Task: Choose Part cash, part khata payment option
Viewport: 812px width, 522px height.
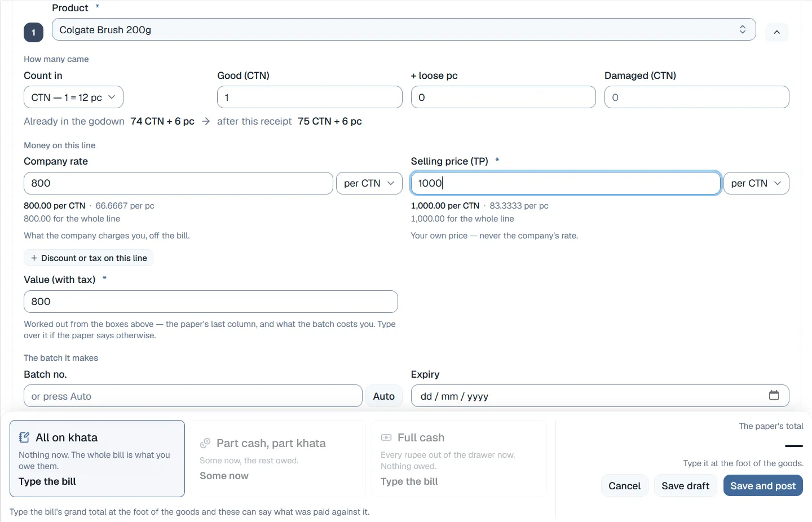Action: pyautogui.click(x=278, y=458)
